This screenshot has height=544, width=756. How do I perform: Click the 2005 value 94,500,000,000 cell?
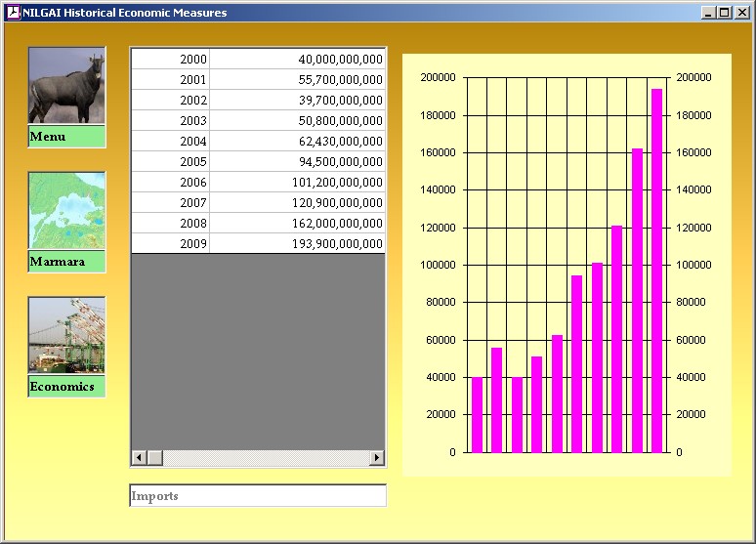pos(298,162)
